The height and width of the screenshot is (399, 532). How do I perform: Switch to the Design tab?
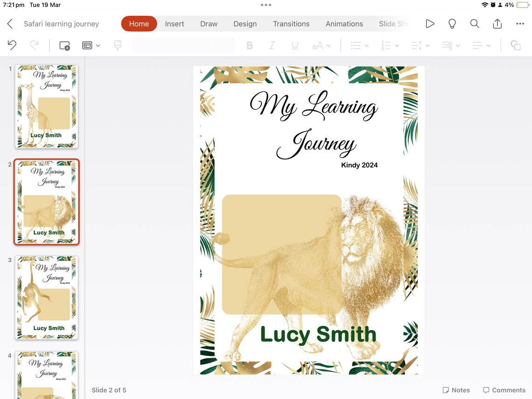tap(245, 24)
